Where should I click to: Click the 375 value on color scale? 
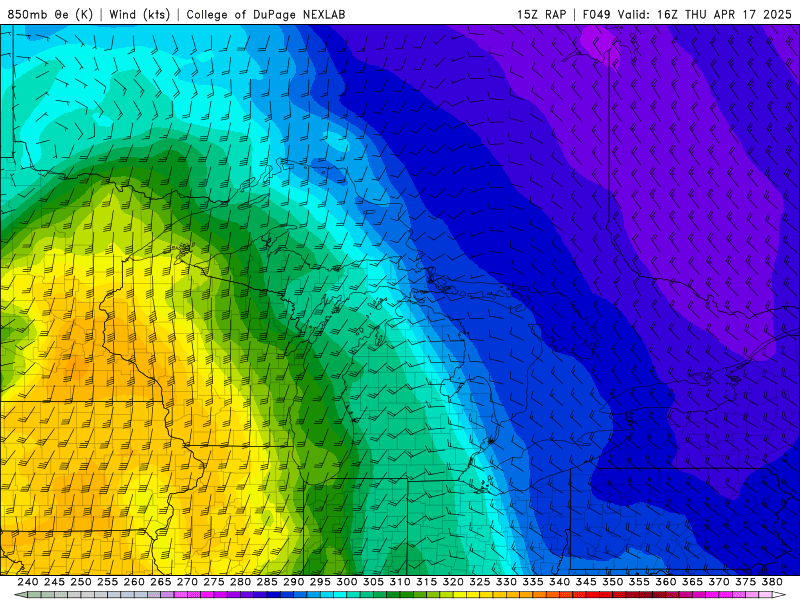tap(745, 582)
